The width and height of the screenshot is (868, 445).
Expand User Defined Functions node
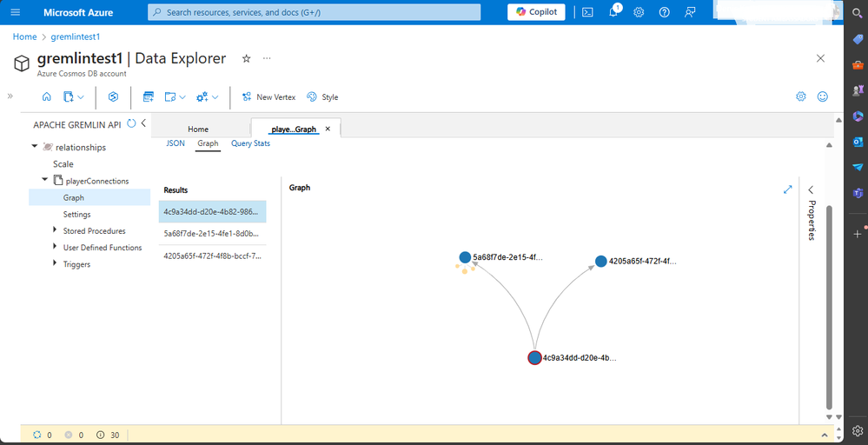point(54,246)
